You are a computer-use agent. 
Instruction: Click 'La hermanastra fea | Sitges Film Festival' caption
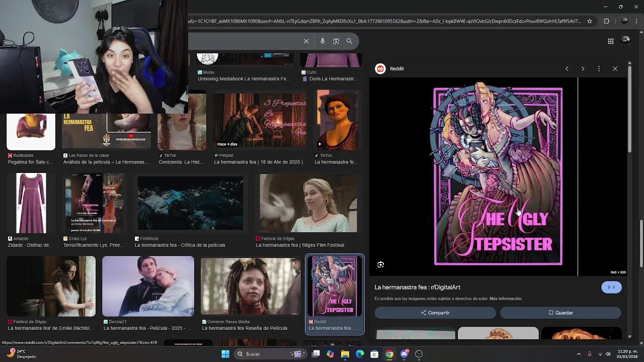pos(300,245)
